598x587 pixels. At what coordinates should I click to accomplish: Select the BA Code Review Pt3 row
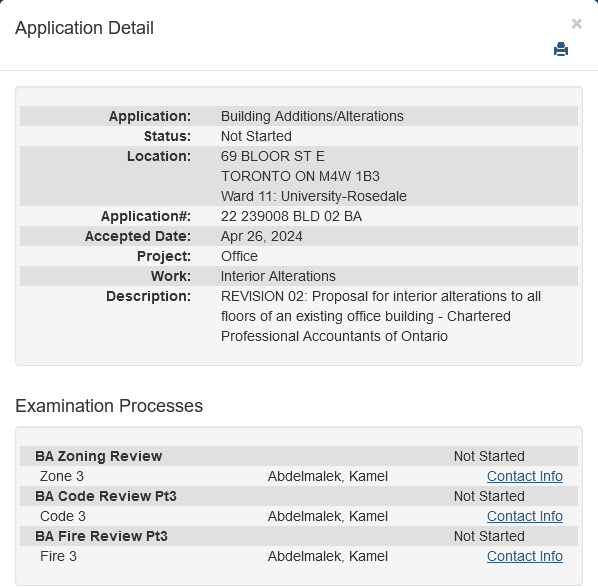click(x=299, y=496)
